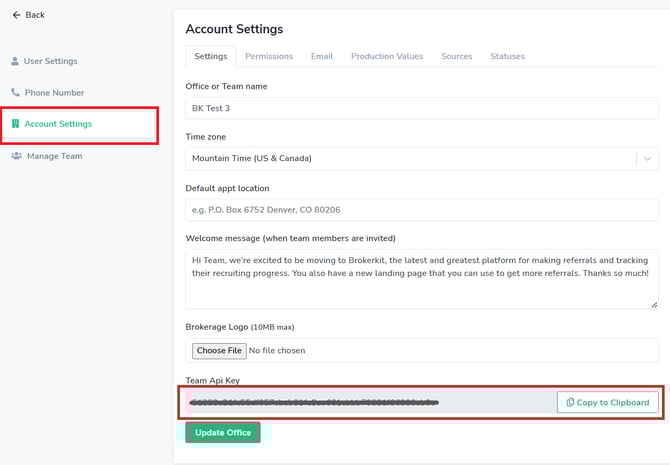This screenshot has height=465, width=670.
Task: Click Copy to Clipboard button
Action: (x=608, y=402)
